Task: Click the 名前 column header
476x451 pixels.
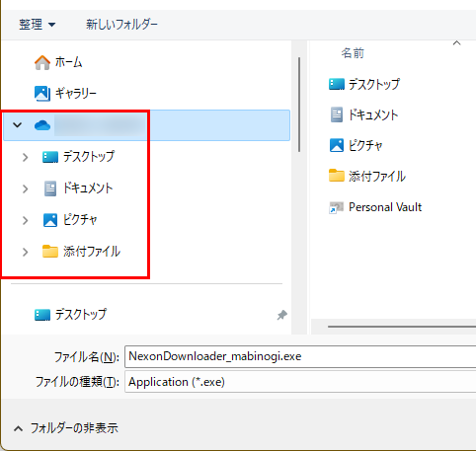Action: (353, 53)
